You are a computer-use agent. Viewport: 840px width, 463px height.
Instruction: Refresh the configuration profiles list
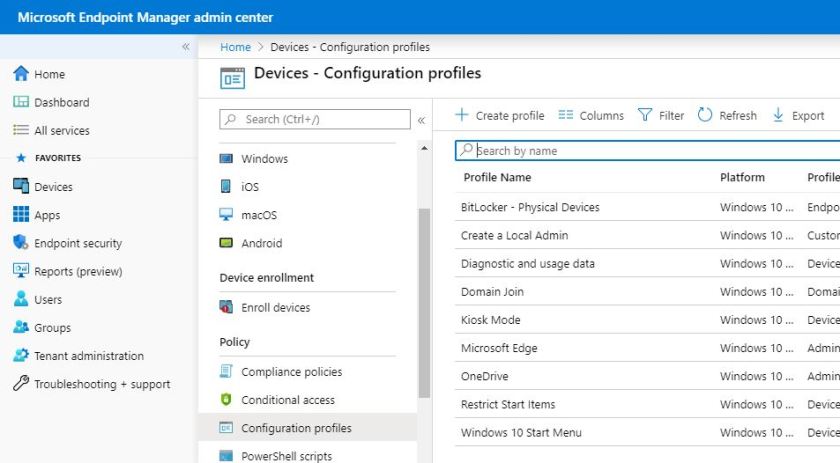pos(727,115)
